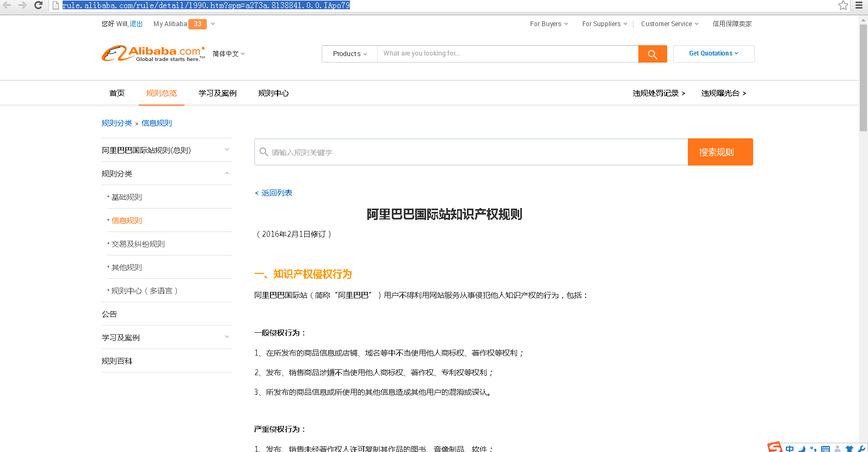This screenshot has width=868, height=452.
Task: Open the Sogou skin shirt icon
Action: point(849,449)
